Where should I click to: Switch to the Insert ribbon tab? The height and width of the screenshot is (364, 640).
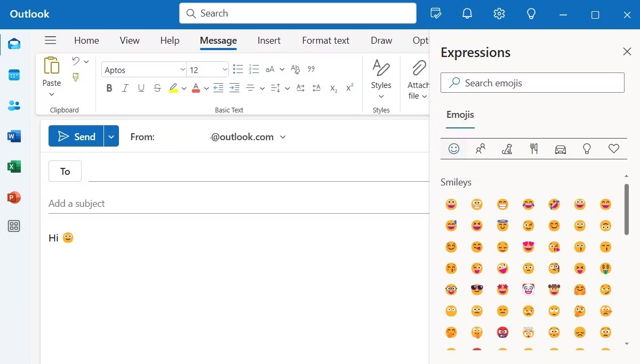tap(269, 41)
